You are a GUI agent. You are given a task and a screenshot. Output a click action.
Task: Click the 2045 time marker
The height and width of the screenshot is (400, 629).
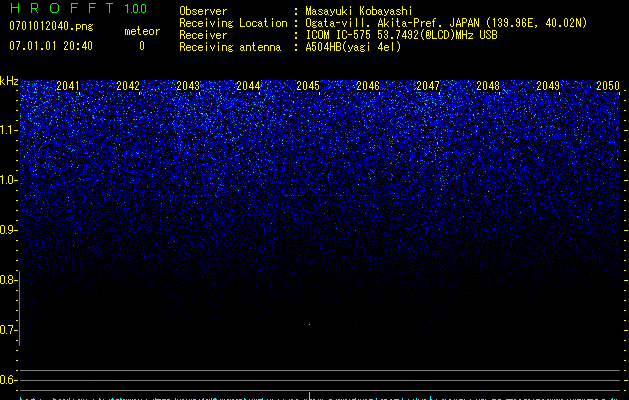308,86
